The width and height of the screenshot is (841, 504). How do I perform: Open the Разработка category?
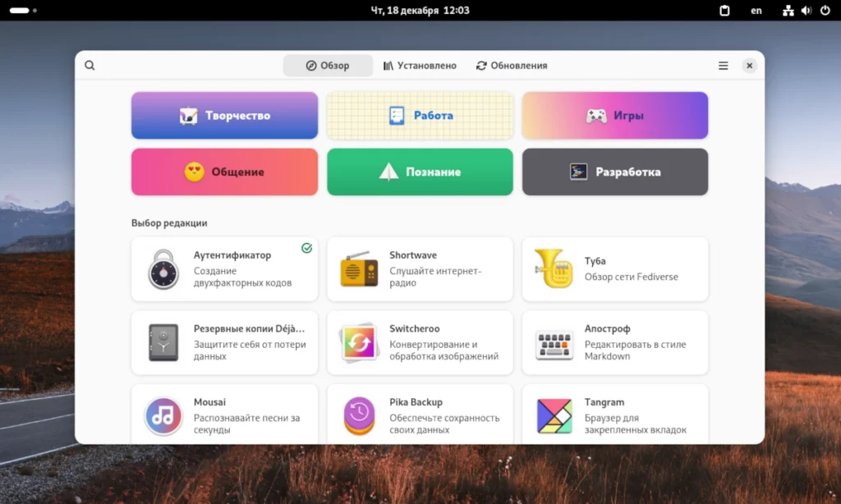click(615, 172)
